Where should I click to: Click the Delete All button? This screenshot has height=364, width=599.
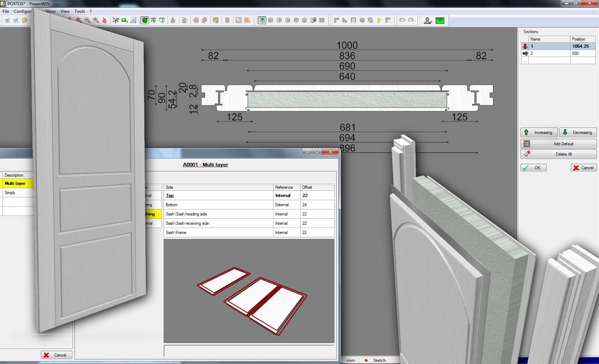[558, 154]
